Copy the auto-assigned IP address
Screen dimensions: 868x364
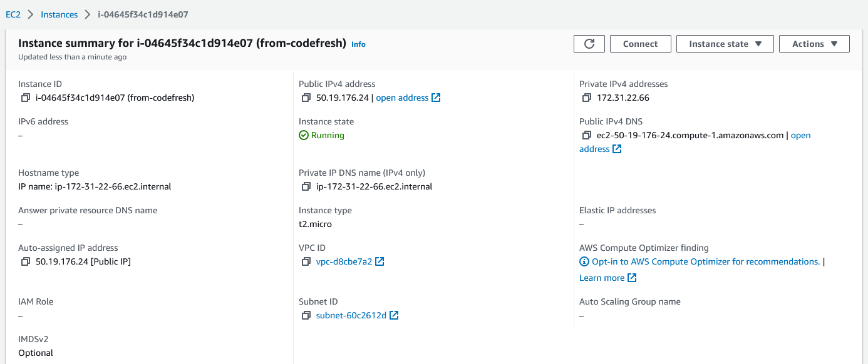[x=26, y=262]
